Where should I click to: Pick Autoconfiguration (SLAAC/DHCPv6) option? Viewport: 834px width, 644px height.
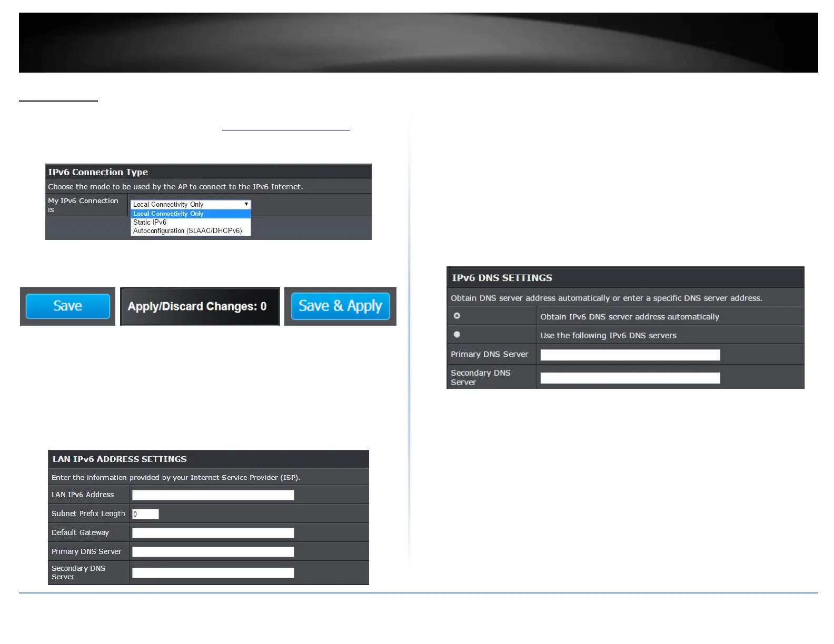coord(191,230)
